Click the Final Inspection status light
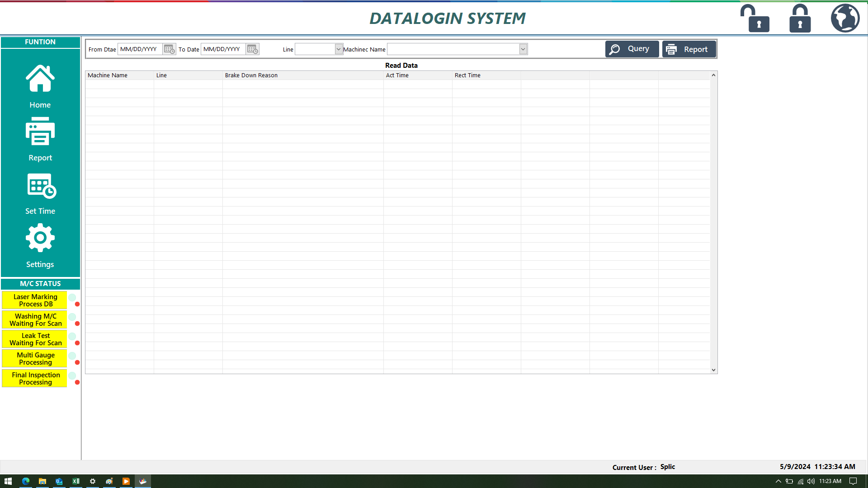The width and height of the screenshot is (868, 488). 72,375
